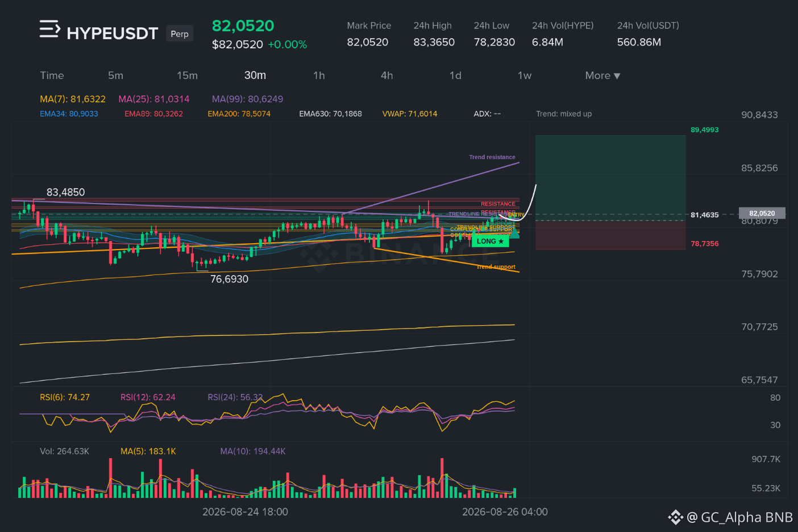Click the EMA200: 78,5074 indicator
798x532 pixels.
click(239, 114)
